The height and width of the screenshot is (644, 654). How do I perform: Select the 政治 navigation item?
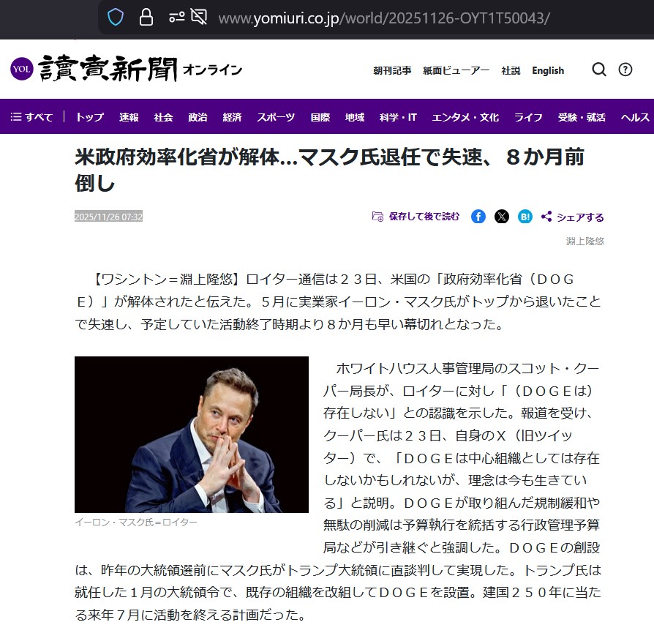198,117
